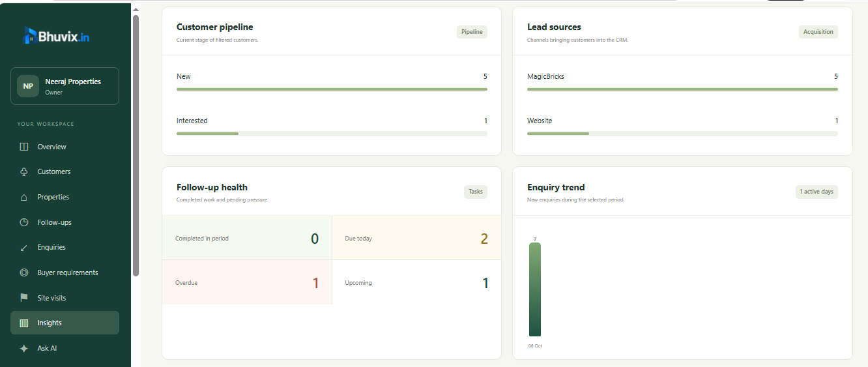Screen dimensions: 868x367
Task: Click the Tasks badge
Action: click(476, 192)
